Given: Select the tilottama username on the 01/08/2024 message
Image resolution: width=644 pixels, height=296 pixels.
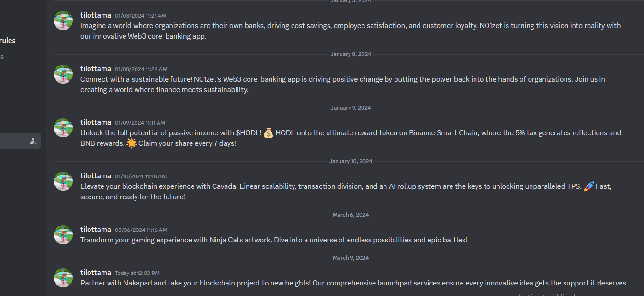Looking at the screenshot, I should click(x=96, y=69).
